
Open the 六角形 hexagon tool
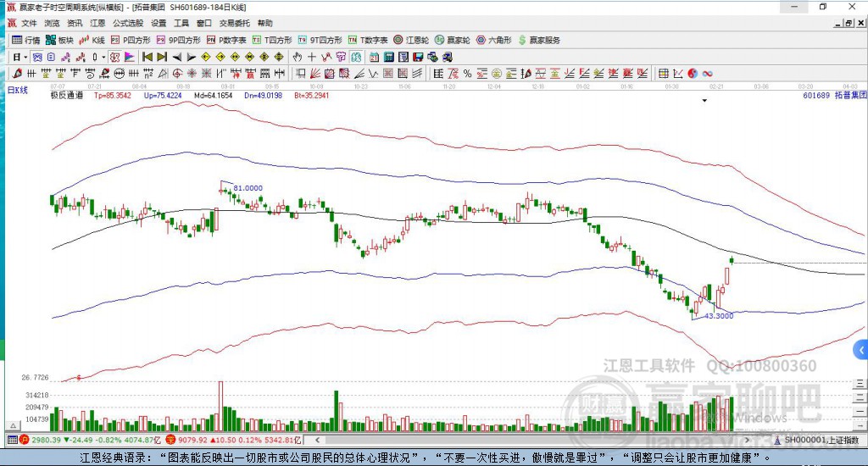tap(494, 40)
